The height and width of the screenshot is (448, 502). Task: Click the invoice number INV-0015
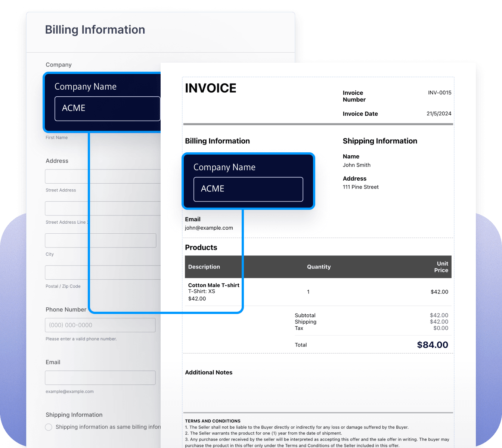(x=440, y=93)
